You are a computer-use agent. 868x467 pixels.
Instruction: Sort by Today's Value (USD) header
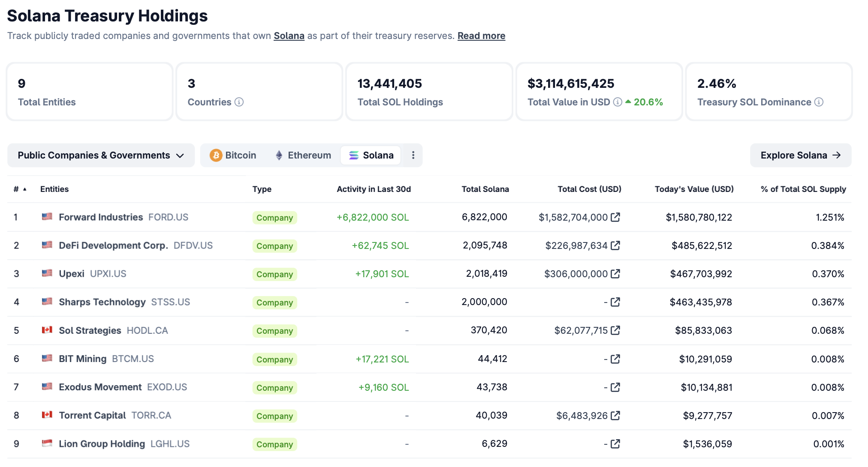(x=694, y=189)
